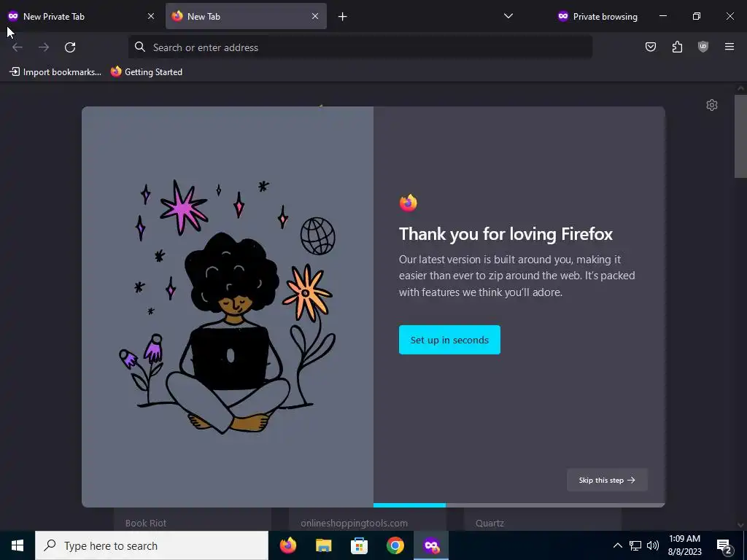Viewport: 747px width, 560px height.
Task: Click the onboarding progress bar
Action: [519, 505]
